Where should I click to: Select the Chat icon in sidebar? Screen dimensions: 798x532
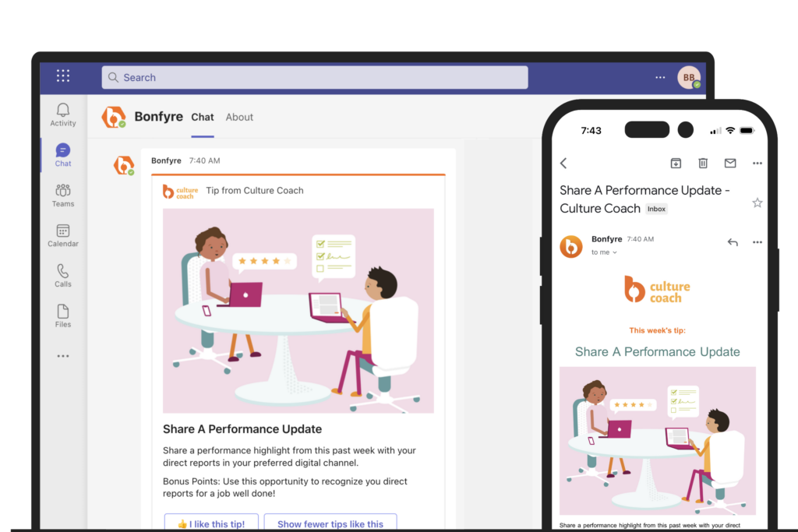point(63,150)
